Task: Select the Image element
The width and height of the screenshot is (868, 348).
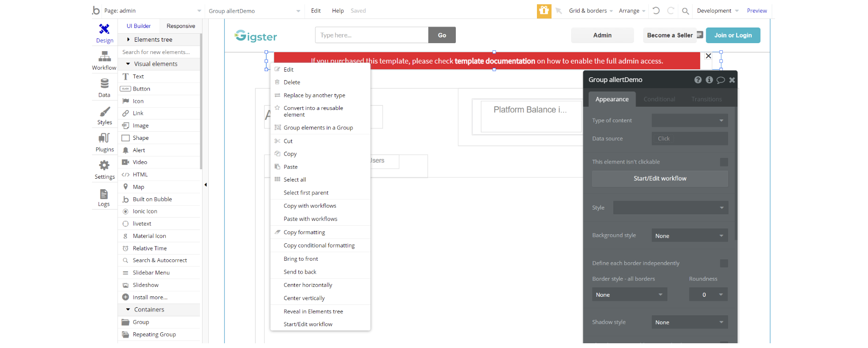Action: [x=159, y=126]
